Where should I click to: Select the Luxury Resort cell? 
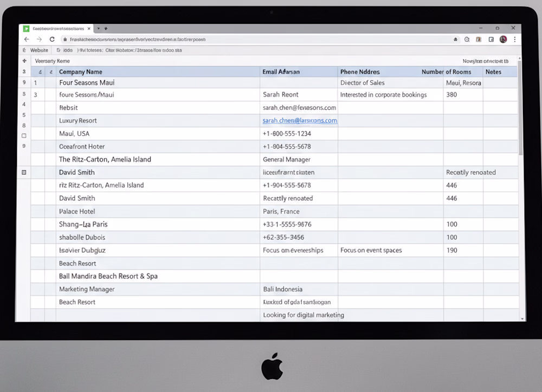(158, 121)
